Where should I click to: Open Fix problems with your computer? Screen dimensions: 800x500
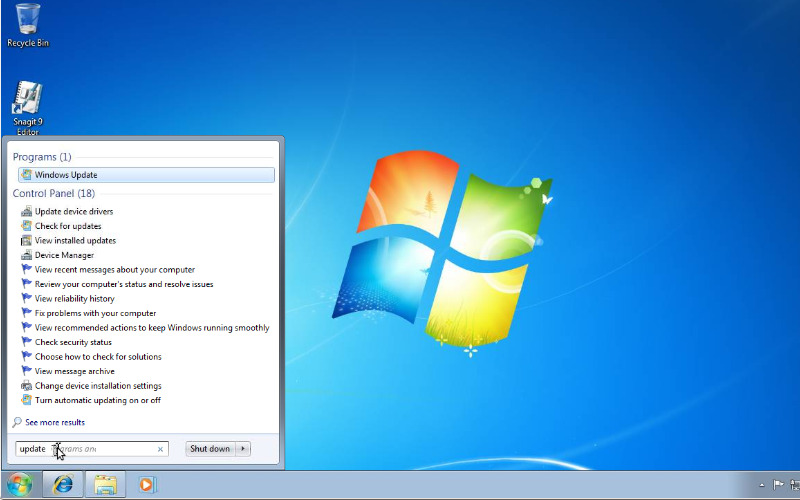(x=95, y=313)
